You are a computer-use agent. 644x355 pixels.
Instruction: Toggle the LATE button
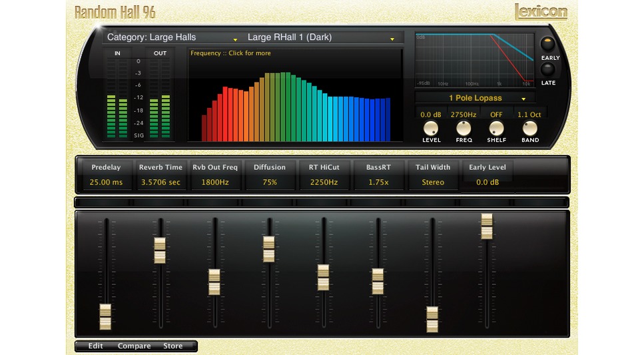coord(547,69)
